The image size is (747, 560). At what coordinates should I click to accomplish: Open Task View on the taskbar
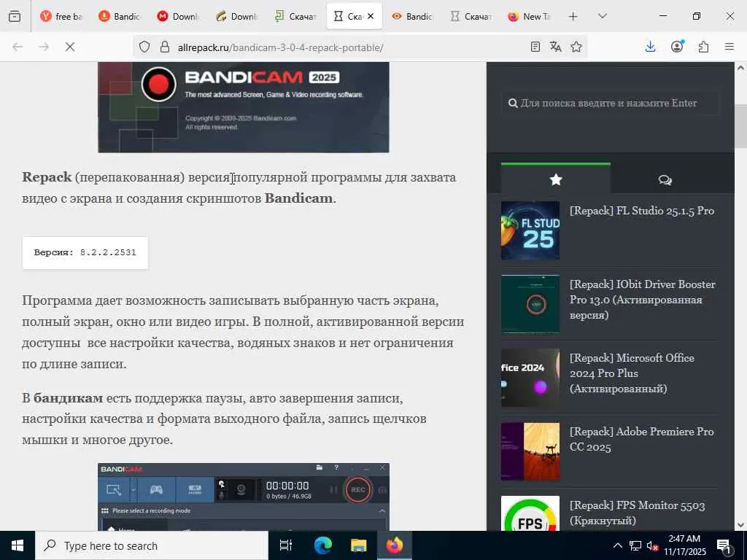click(x=286, y=545)
